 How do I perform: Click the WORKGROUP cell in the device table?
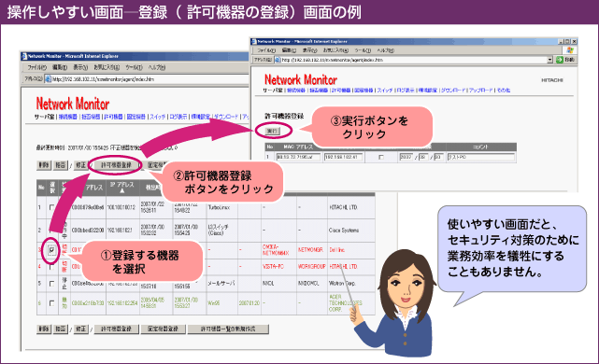(x=312, y=267)
